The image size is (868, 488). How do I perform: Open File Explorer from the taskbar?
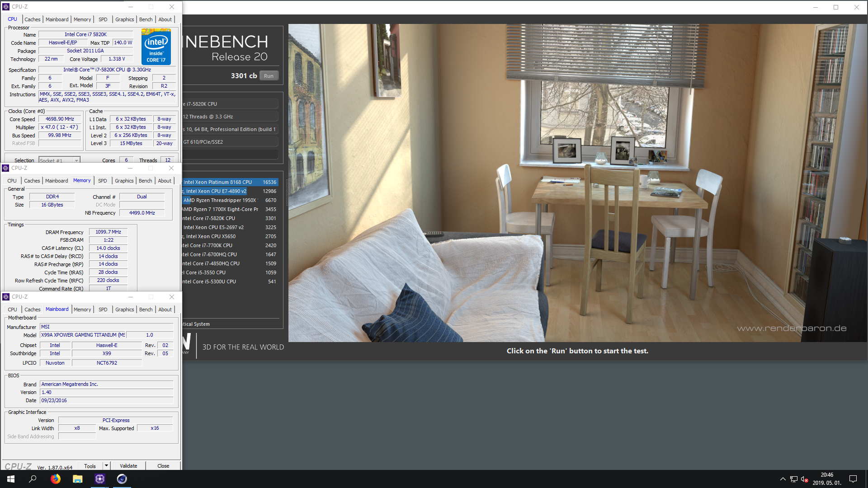78,479
